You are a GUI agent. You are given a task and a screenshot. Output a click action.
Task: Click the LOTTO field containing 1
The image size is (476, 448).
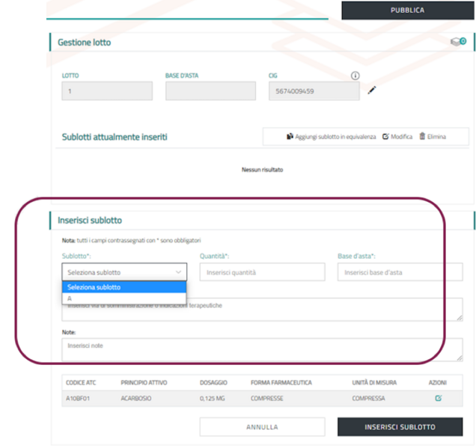pos(107,91)
